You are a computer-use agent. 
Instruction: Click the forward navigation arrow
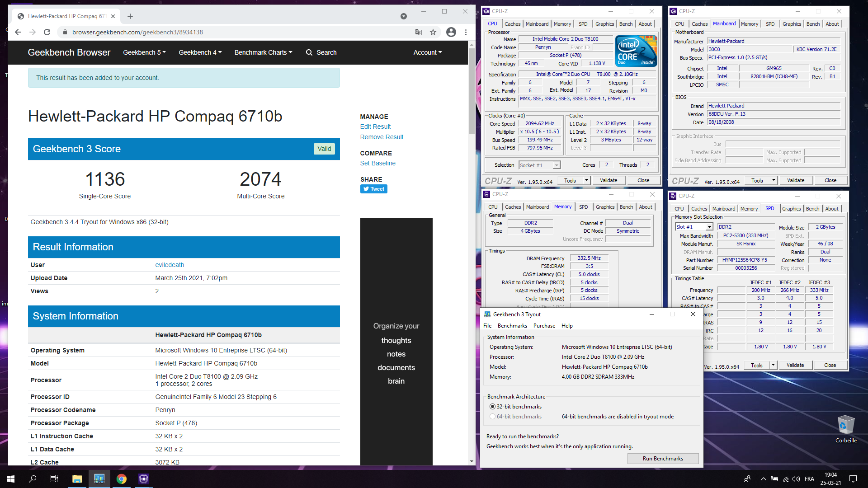(x=33, y=32)
